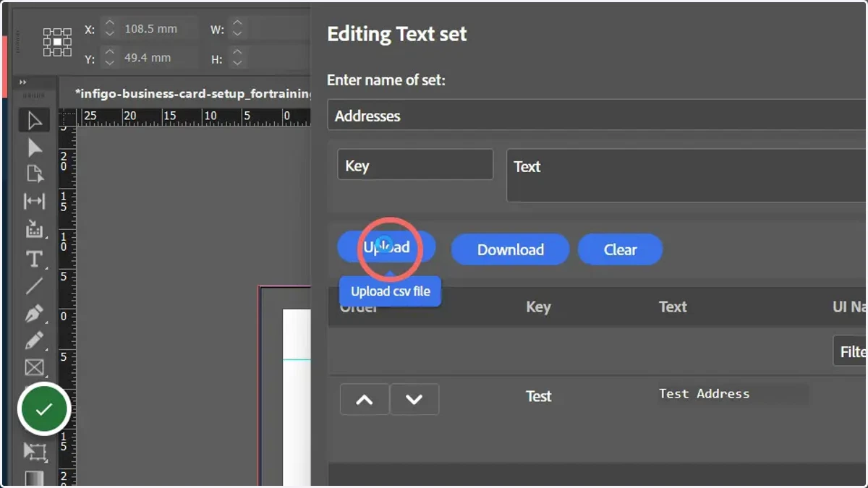Select the Line tool

point(34,286)
